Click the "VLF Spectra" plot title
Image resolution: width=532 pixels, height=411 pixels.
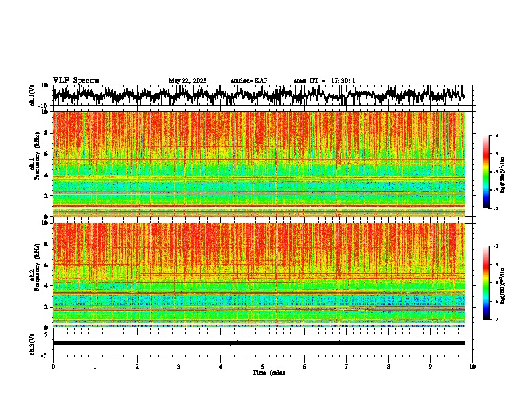click(76, 80)
